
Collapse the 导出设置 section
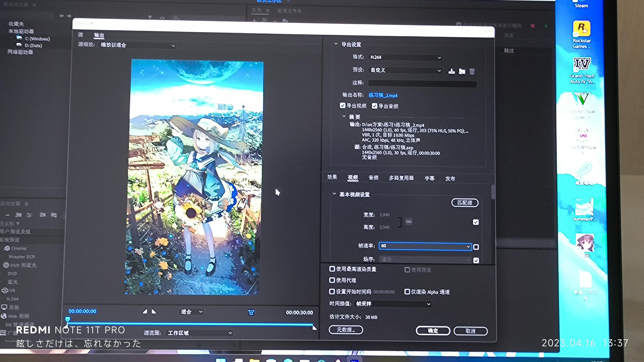(x=335, y=44)
